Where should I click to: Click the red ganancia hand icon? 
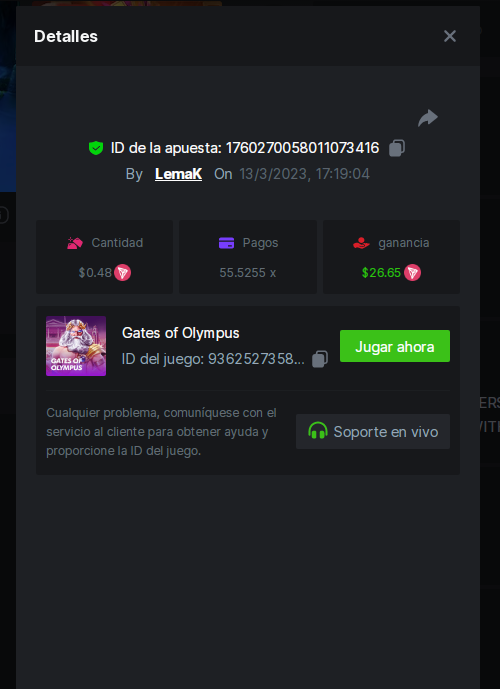[361, 243]
